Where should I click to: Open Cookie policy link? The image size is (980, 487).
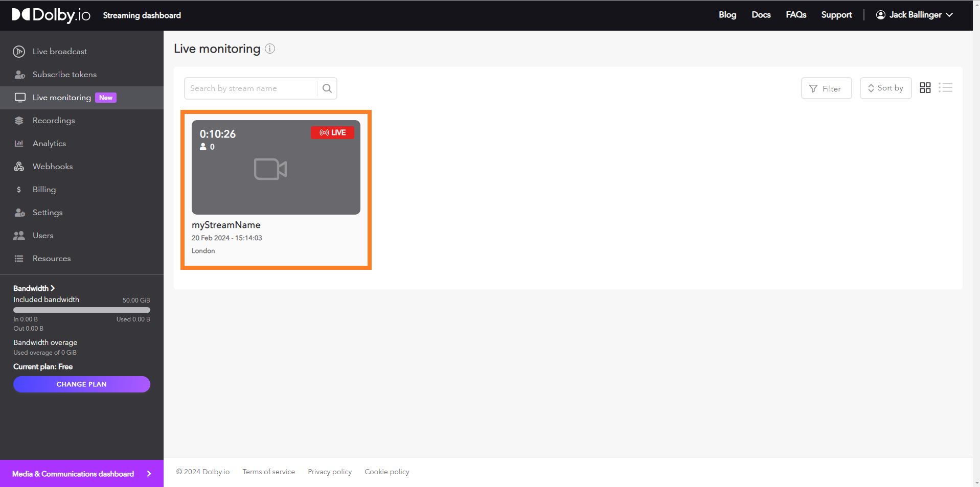pos(387,472)
